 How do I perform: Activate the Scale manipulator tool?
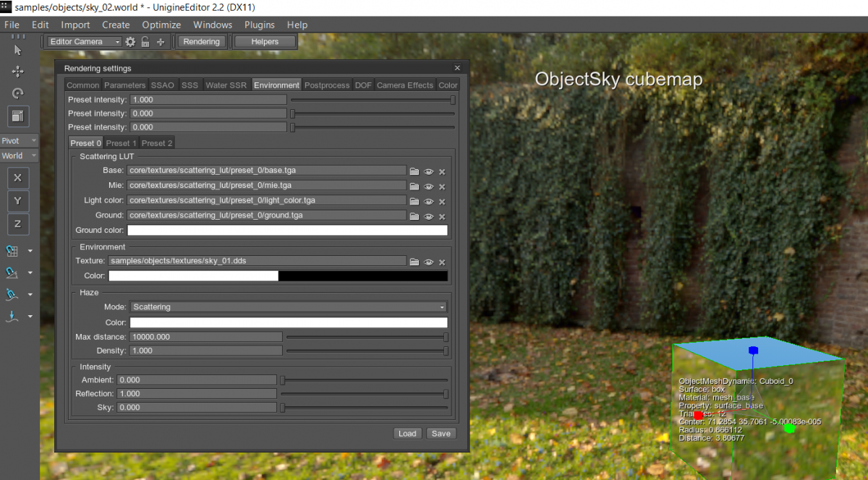(x=18, y=116)
